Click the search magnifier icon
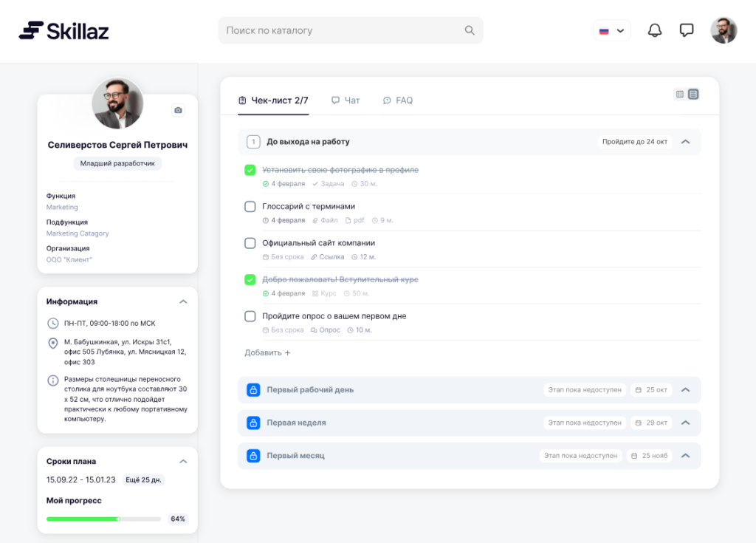This screenshot has height=543, width=756. pos(469,30)
